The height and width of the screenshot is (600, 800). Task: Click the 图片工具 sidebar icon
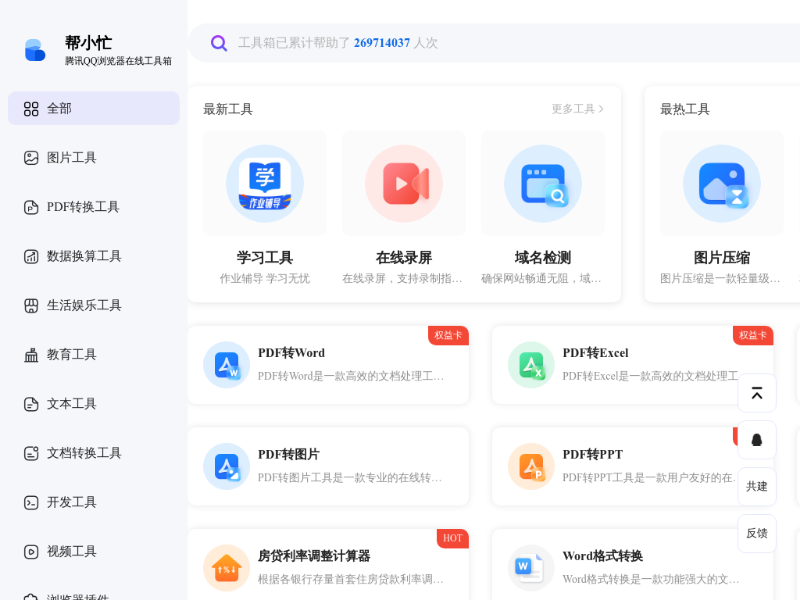(31, 158)
